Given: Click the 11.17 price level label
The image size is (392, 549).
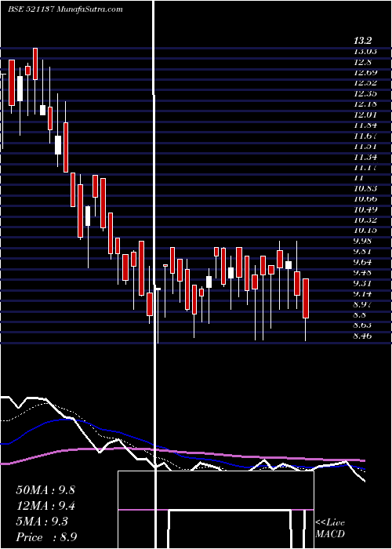Looking at the screenshot, I should coord(365,167).
